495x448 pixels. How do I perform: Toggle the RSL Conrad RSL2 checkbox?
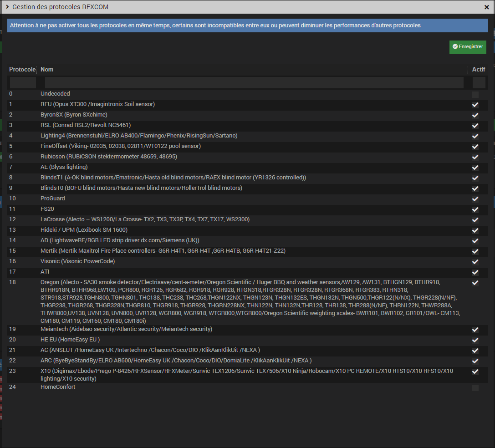pyautogui.click(x=475, y=126)
